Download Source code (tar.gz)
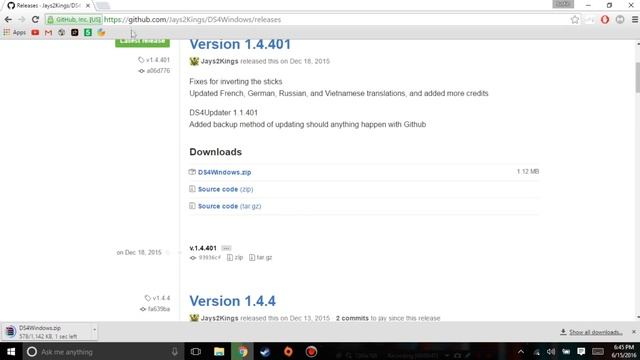The width and height of the screenshot is (640, 360). coord(229,206)
